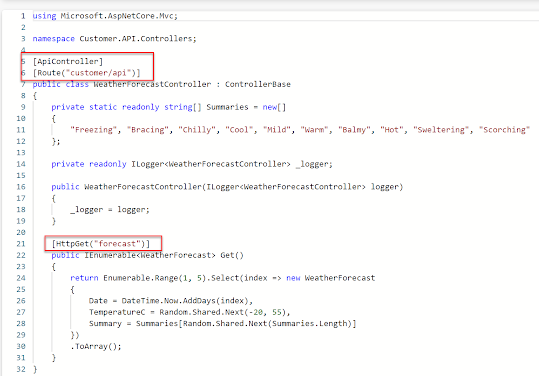Click '_logger;' field on line 14
Screen dimensions: 539x376
click(314, 164)
